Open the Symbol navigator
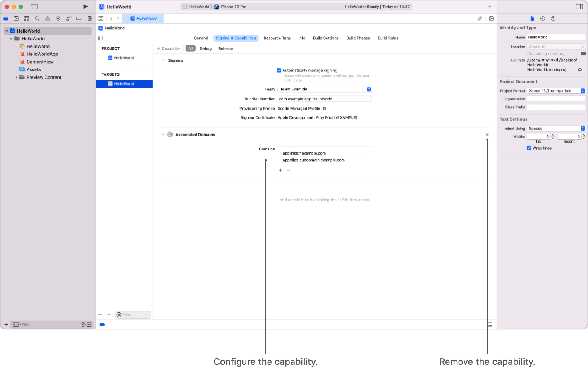 pos(26,19)
